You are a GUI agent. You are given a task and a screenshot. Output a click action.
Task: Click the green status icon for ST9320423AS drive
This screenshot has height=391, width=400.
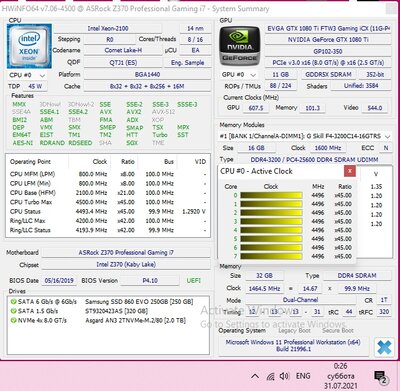[x=13, y=311]
